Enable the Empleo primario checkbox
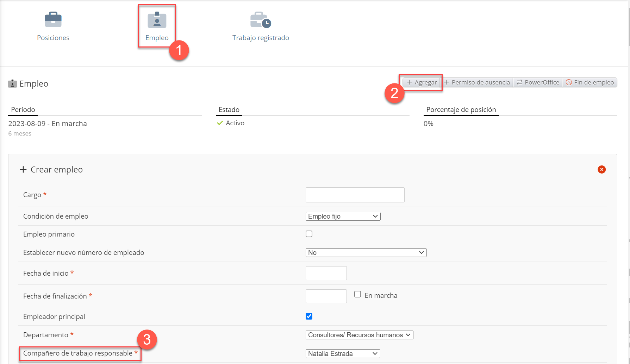Image resolution: width=630 pixels, height=364 pixels. coord(309,234)
